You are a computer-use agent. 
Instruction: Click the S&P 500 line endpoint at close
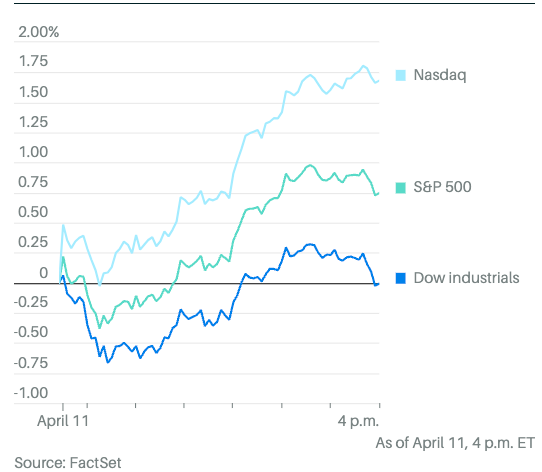(x=379, y=193)
